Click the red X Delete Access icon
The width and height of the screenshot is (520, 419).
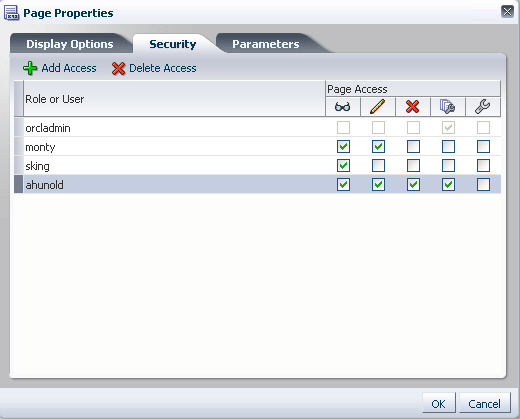(x=118, y=69)
